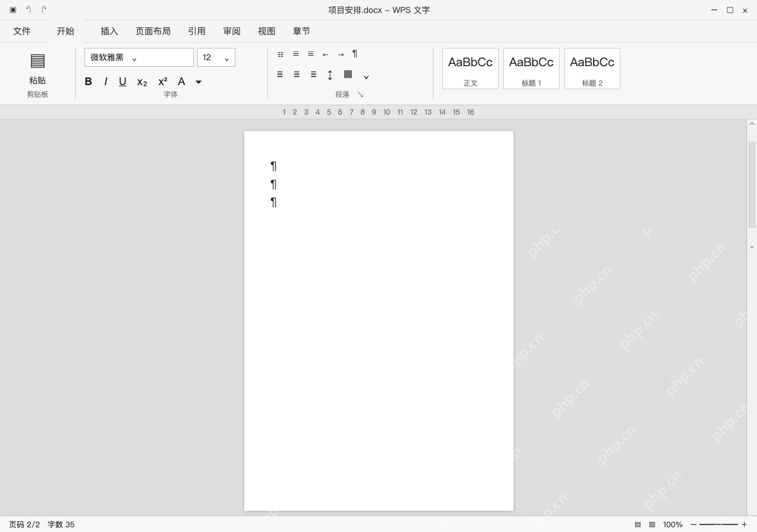
Task: Click the 页码 2/2 status bar entry
Action: 24,524
